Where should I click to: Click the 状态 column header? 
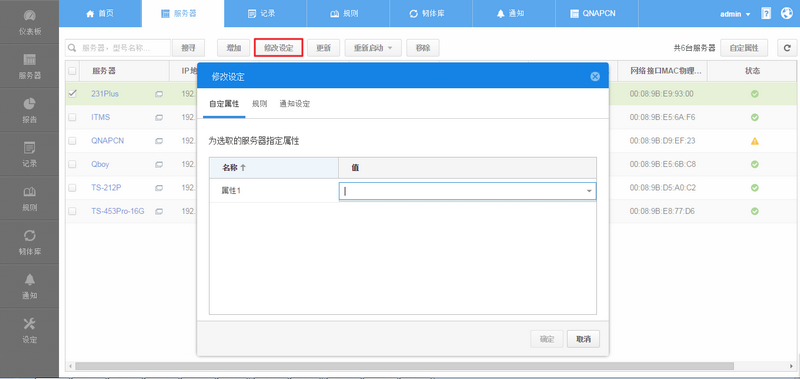(752, 71)
